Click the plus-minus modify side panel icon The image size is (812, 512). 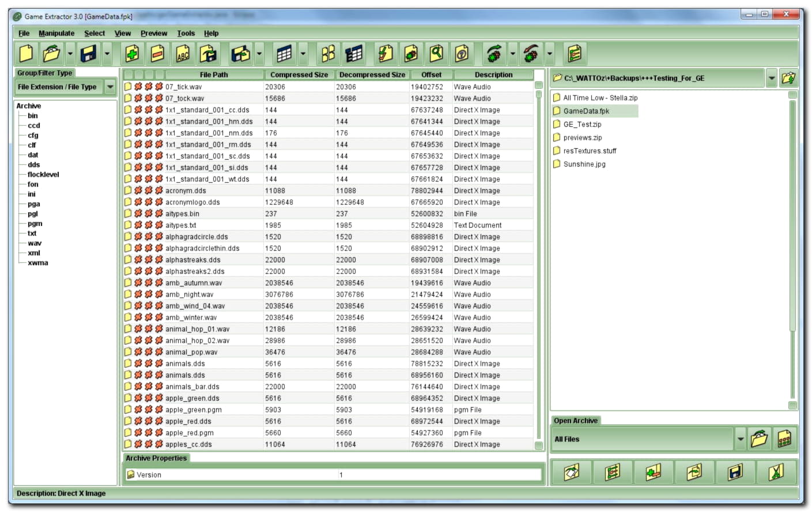654,472
